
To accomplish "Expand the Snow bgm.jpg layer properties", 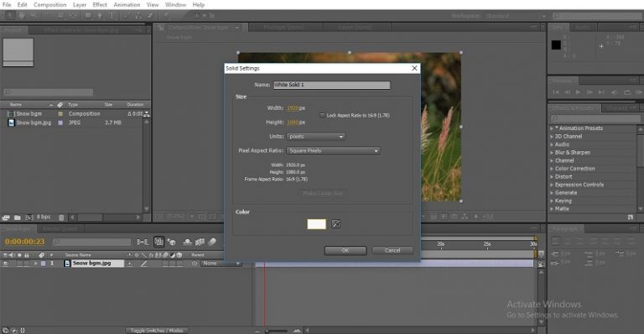I will [36, 264].
